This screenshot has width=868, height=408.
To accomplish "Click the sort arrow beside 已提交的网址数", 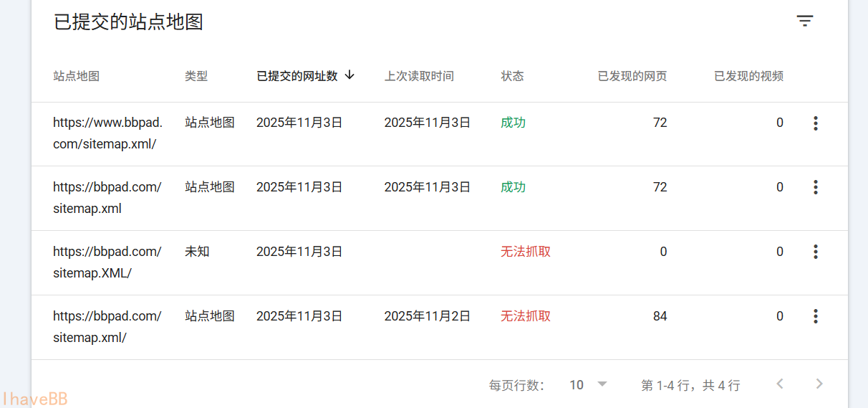I will pyautogui.click(x=349, y=75).
